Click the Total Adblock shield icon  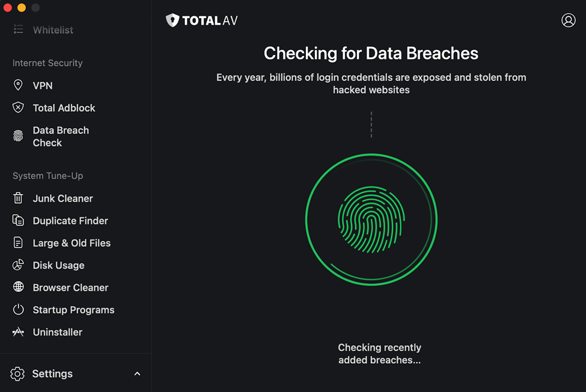[18, 108]
